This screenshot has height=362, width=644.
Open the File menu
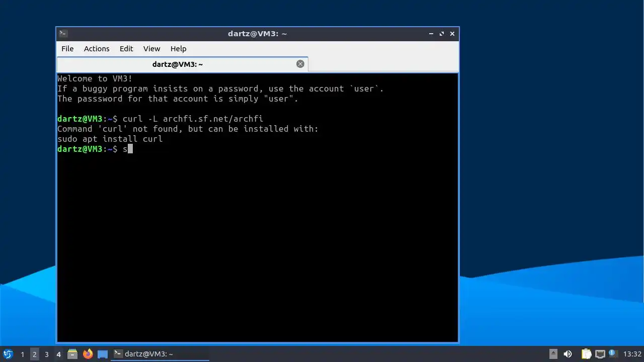pos(67,49)
